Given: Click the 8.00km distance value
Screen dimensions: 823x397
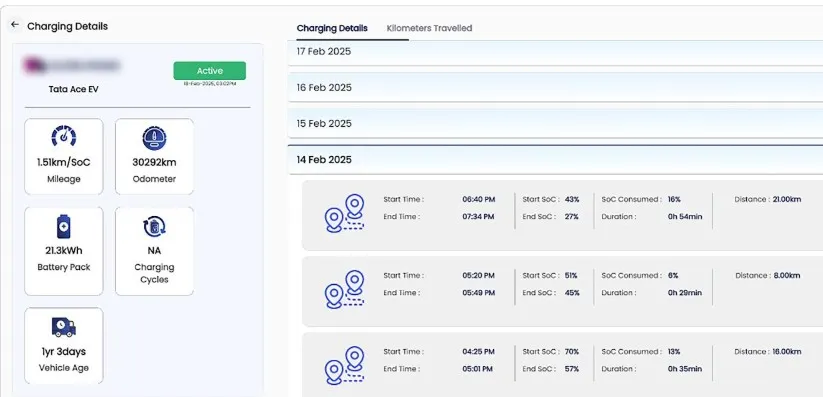Looking at the screenshot, I should 787,276.
